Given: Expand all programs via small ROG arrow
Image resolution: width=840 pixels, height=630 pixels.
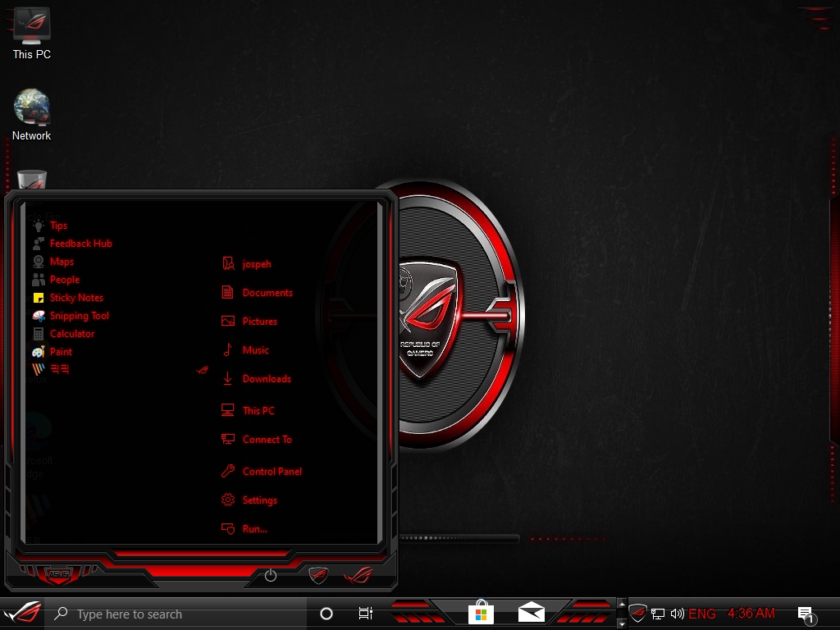Looking at the screenshot, I should (202, 370).
